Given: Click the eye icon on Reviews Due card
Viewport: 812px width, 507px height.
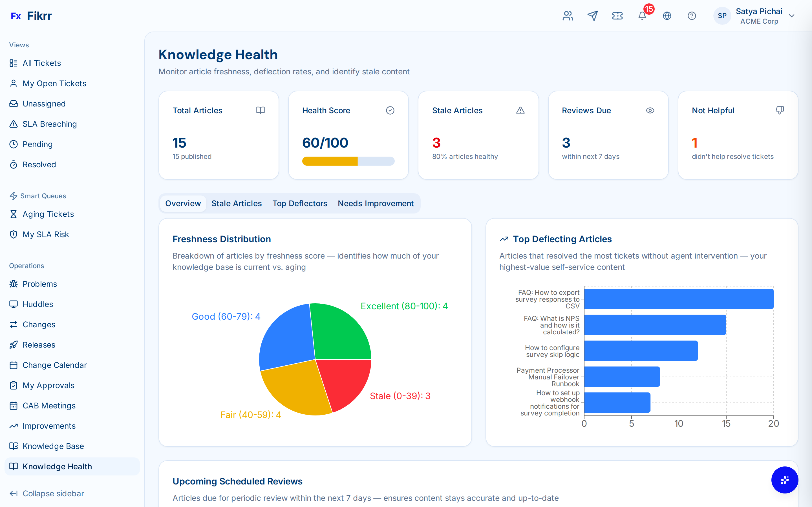Looking at the screenshot, I should coord(650,110).
